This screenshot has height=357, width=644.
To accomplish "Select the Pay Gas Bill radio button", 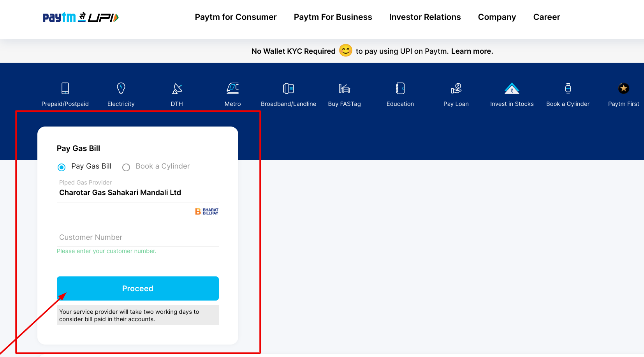I will [x=62, y=167].
